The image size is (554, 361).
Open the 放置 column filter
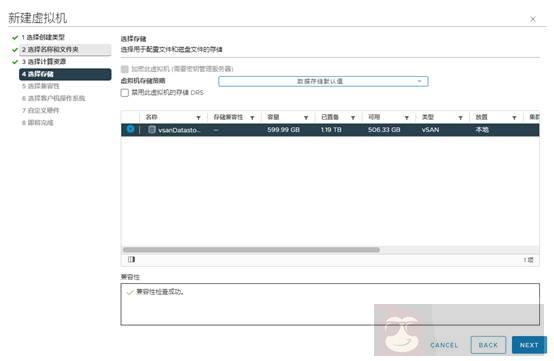tap(514, 118)
